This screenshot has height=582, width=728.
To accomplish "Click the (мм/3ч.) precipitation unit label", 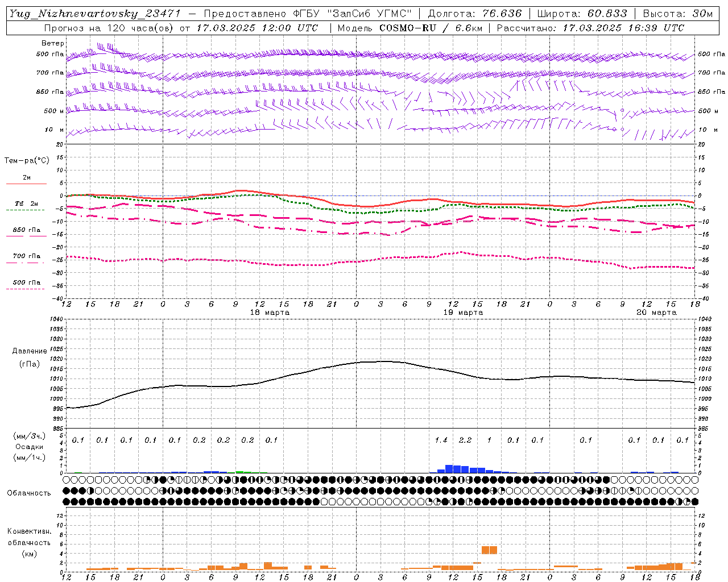I will click(30, 436).
